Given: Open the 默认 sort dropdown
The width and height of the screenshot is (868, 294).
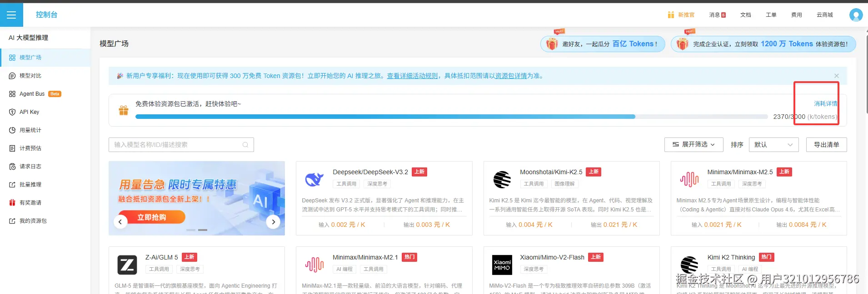Looking at the screenshot, I should (773, 145).
